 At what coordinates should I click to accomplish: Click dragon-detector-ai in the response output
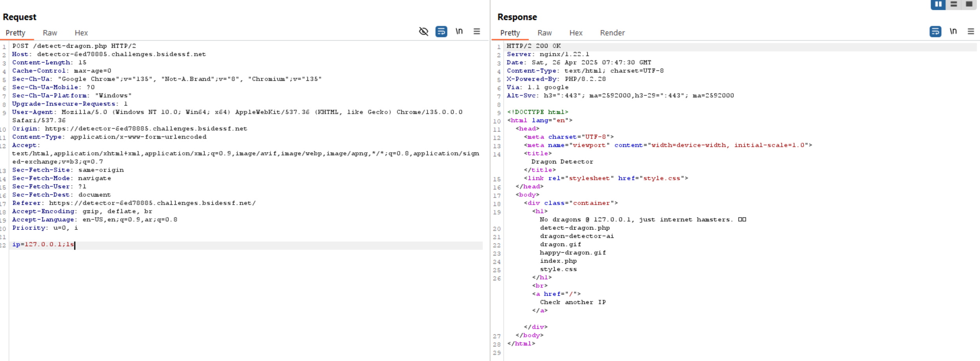click(577, 236)
